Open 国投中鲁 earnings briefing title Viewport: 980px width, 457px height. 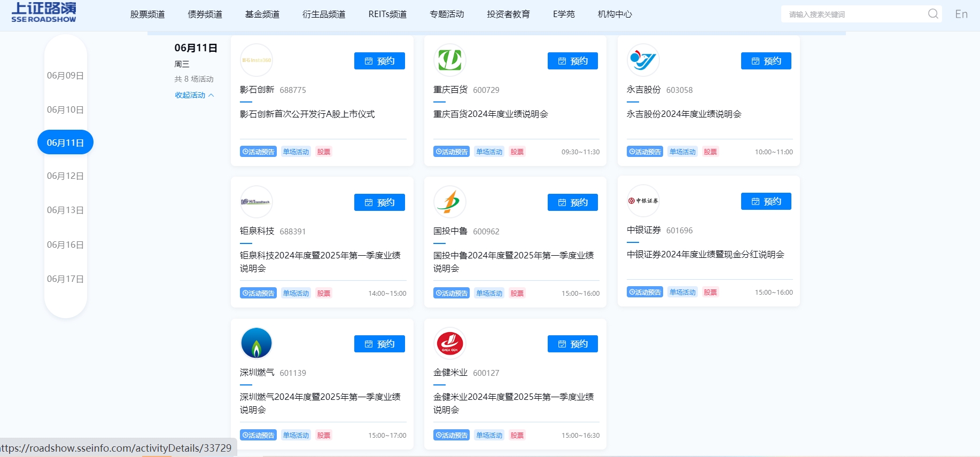pyautogui.click(x=514, y=262)
